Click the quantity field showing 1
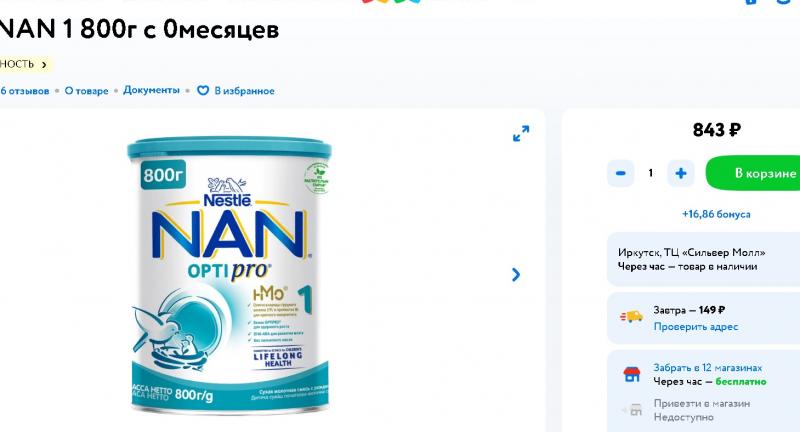This screenshot has height=432, width=800. (x=651, y=173)
